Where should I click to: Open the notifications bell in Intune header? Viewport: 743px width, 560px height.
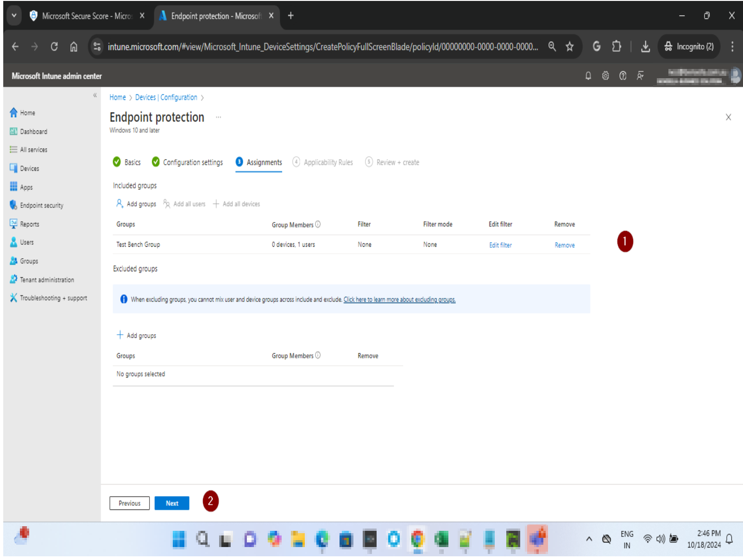[588, 75]
